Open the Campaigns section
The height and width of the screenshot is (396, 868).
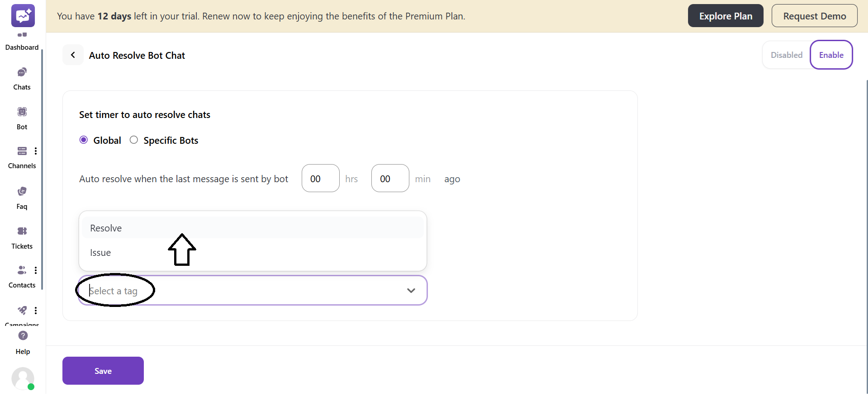(x=22, y=315)
